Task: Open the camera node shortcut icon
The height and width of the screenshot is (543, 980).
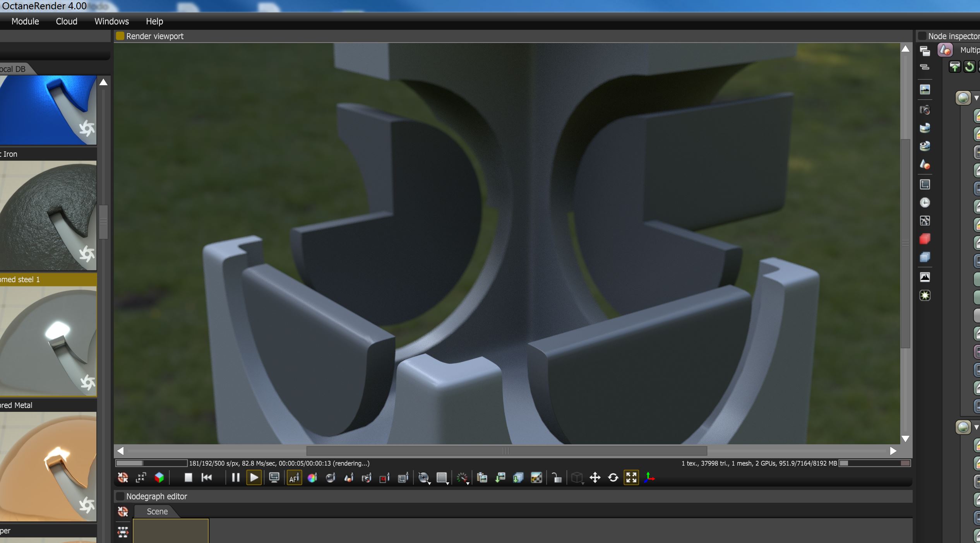Action: 925,110
